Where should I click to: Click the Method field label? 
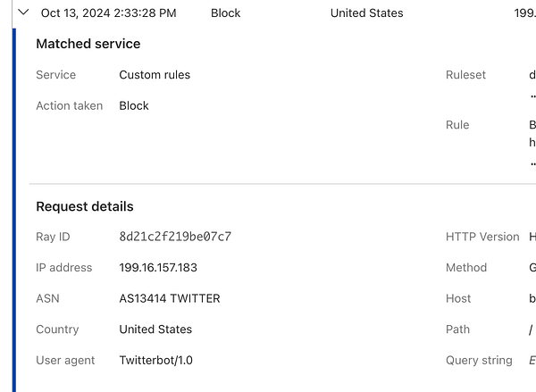(x=466, y=268)
